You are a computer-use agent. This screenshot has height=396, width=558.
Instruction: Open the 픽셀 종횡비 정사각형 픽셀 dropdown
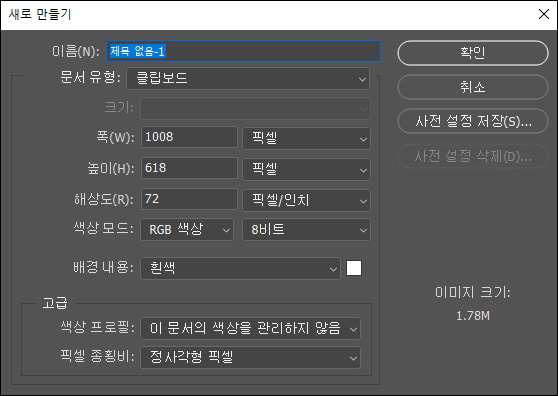(251, 357)
